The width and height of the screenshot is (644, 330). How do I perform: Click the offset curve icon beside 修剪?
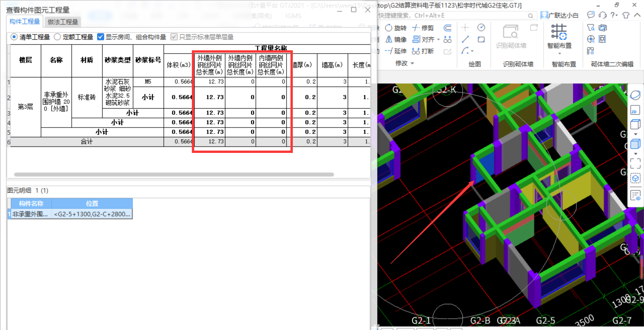point(447,28)
